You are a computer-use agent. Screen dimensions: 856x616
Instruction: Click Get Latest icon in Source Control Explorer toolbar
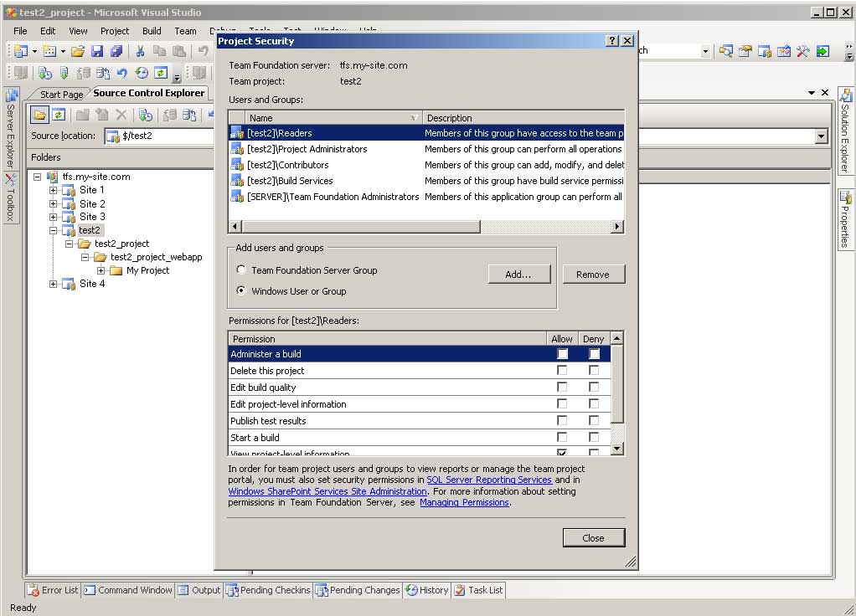click(145, 116)
